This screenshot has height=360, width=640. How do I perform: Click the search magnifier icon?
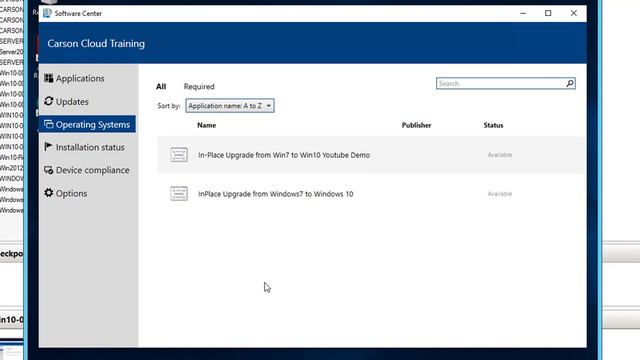570,83
